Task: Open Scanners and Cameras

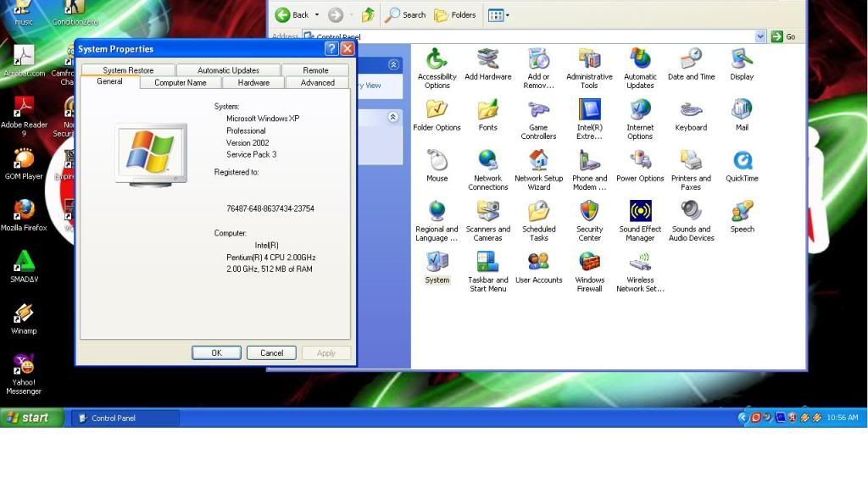Action: 487,221
